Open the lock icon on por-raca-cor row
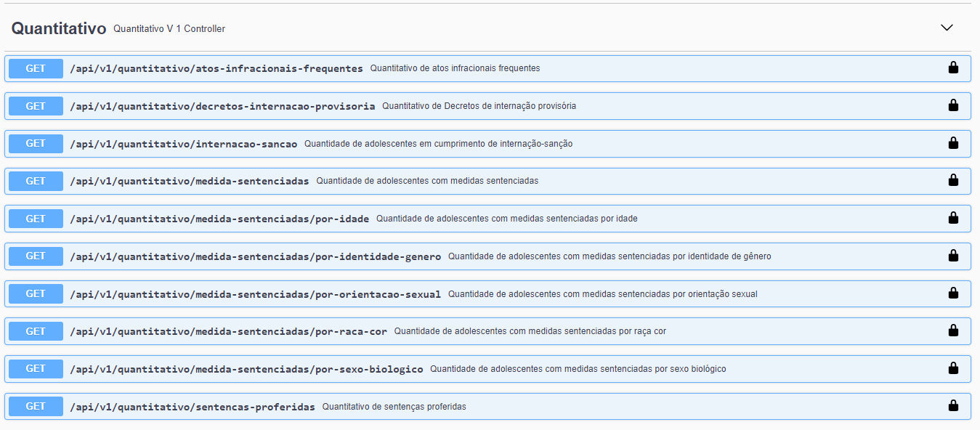The width and height of the screenshot is (980, 430). coord(953,330)
